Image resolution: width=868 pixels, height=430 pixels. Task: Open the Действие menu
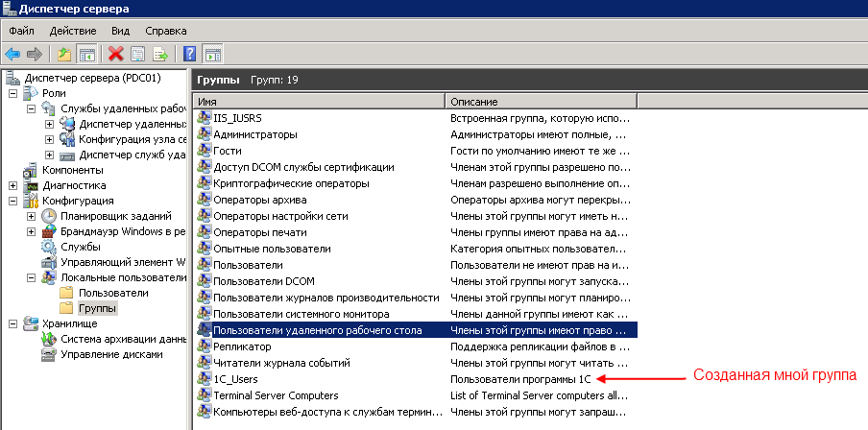[73, 31]
